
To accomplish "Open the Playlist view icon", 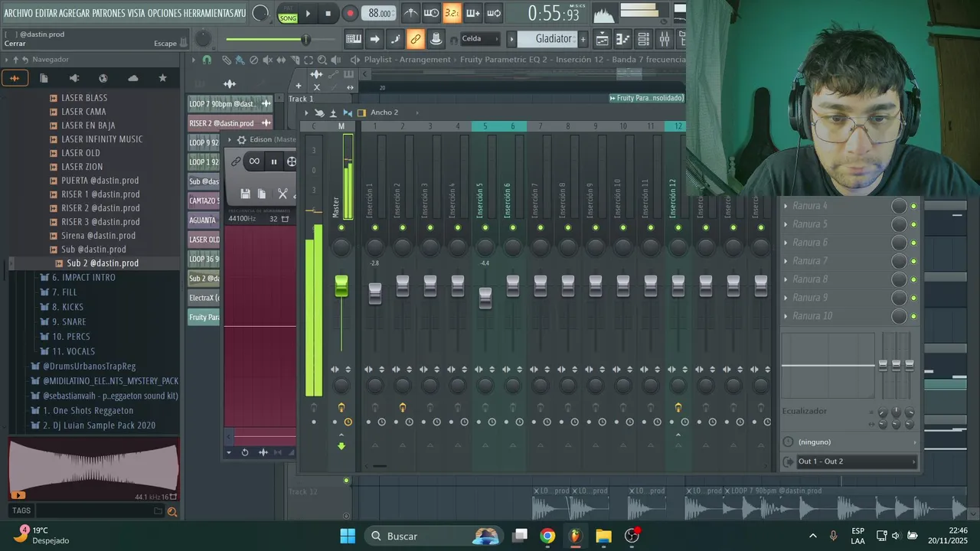I will click(x=603, y=39).
